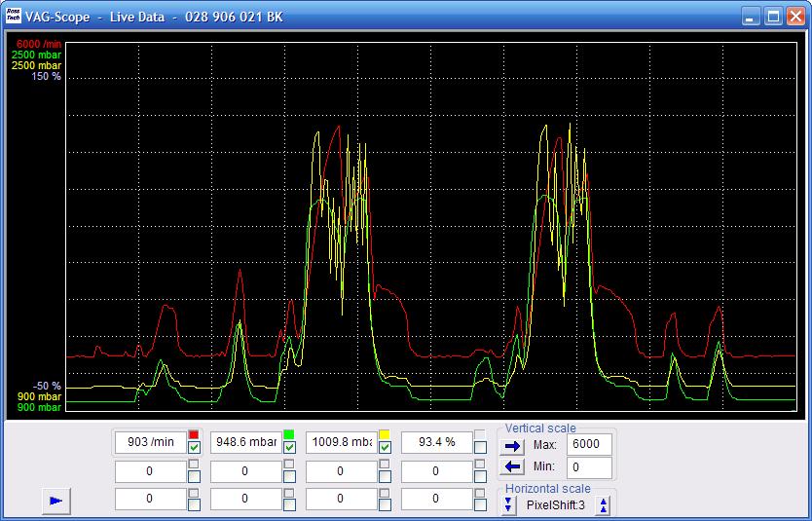
Task: Maximize the VAG-Scope window
Action: coord(773,17)
